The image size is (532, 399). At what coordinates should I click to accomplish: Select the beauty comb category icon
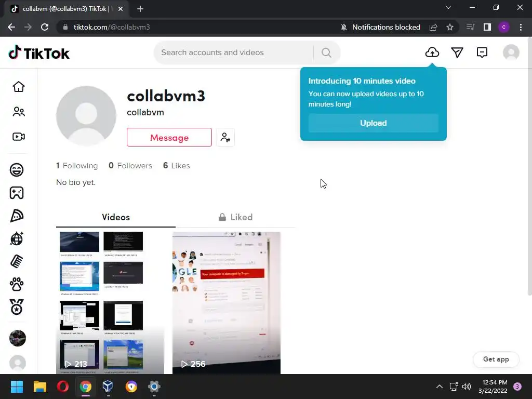coord(17,262)
